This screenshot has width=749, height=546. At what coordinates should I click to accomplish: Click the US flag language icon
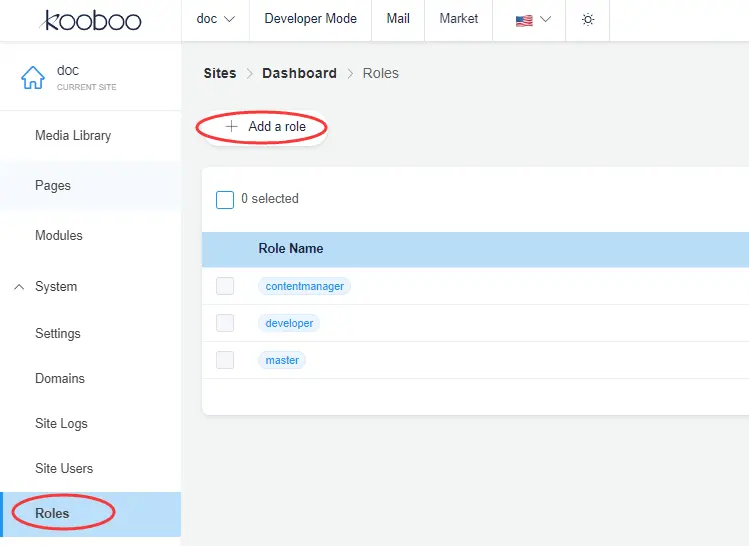[x=524, y=20]
